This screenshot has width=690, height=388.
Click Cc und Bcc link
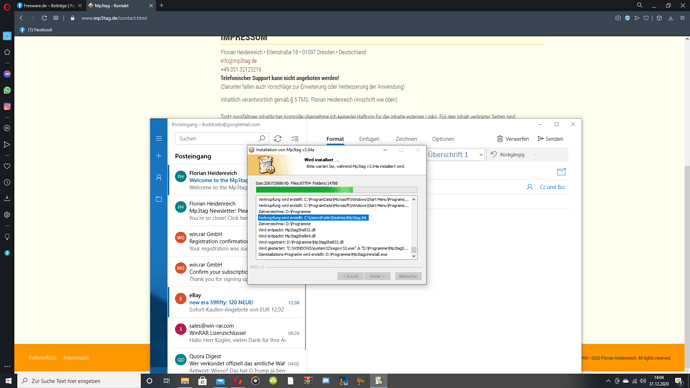coord(552,187)
